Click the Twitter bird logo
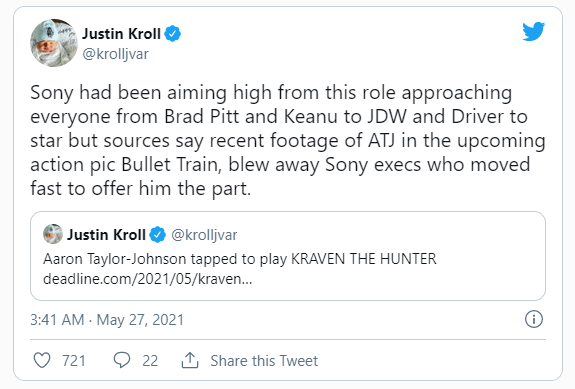The height and width of the screenshot is (389, 575). tap(534, 32)
